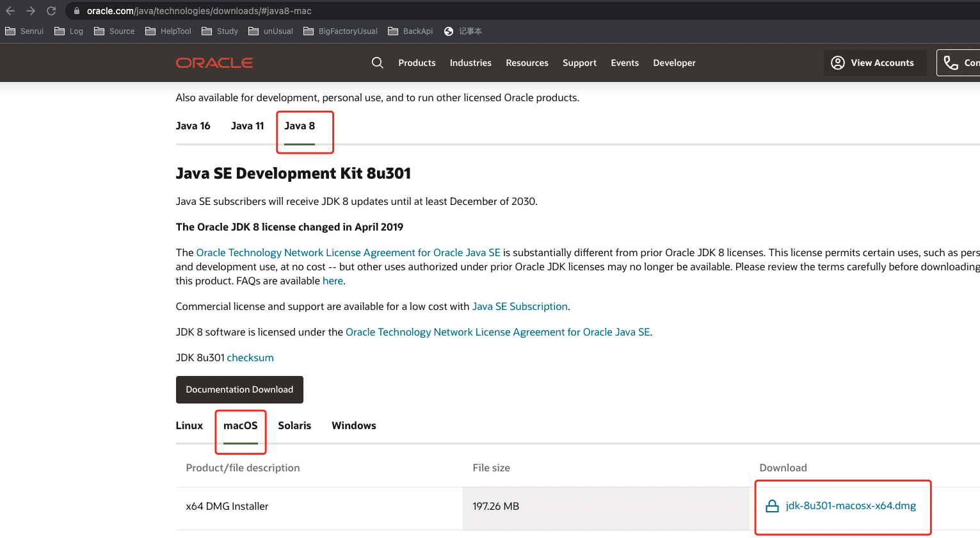980x538 pixels.
Task: Open the Study bookmark folder
Action: [220, 31]
